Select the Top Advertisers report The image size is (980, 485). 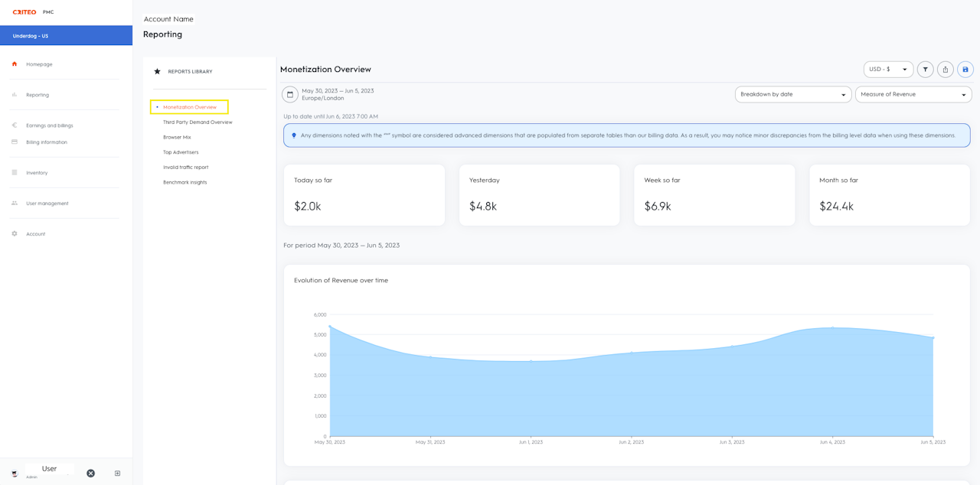181,152
